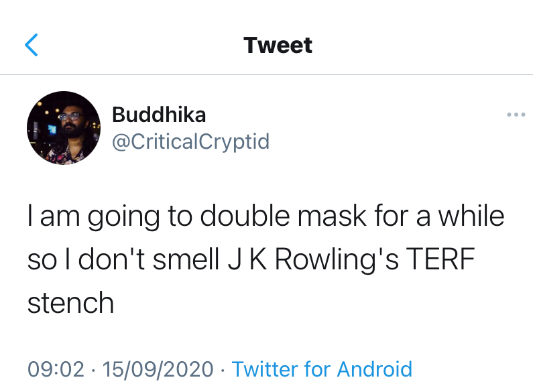
Task: Click the word "Twitter" in the source label
Action: [263, 369]
